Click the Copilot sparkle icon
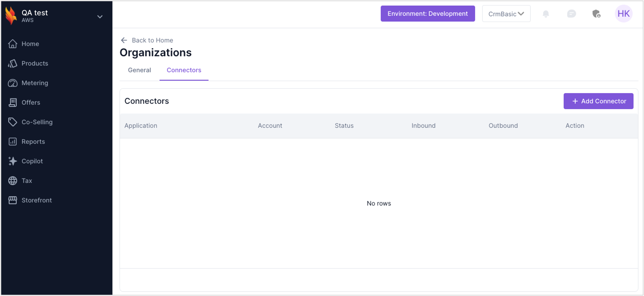This screenshot has height=296, width=644. point(13,161)
